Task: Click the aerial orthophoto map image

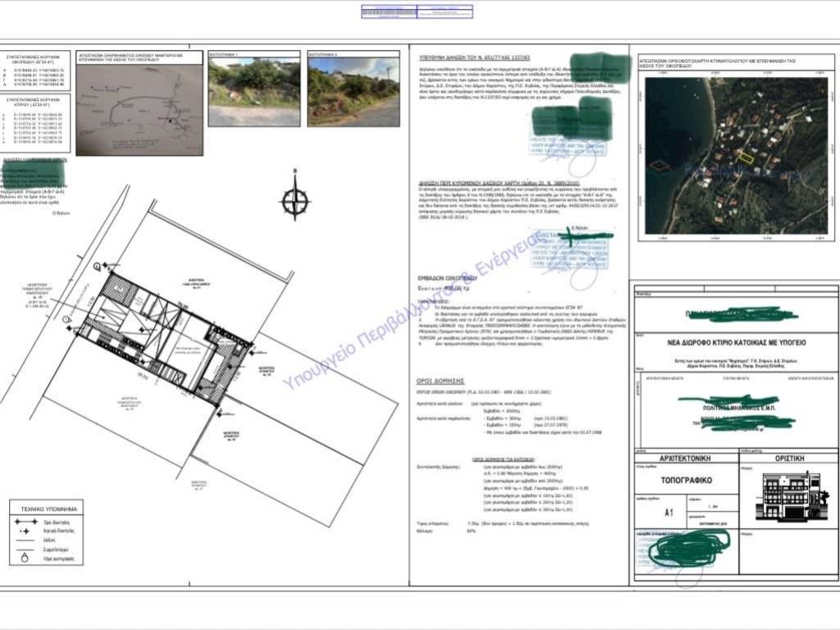Action: point(737,156)
